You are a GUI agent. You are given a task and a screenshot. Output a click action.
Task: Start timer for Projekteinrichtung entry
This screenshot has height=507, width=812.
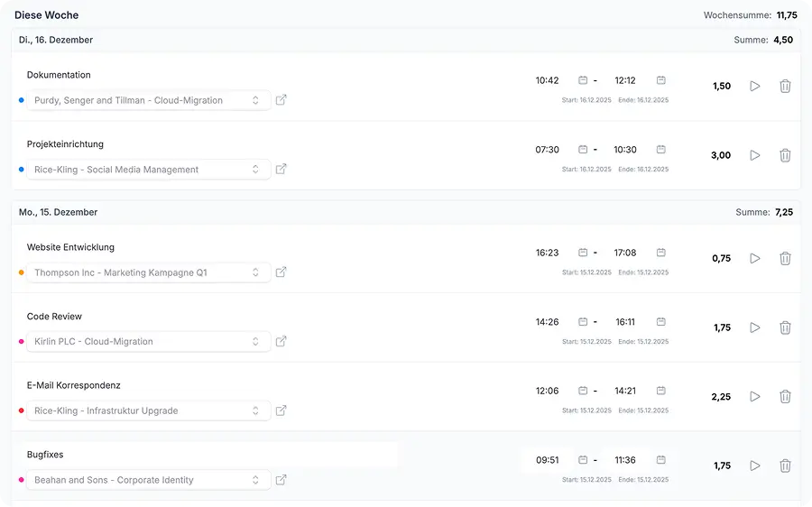[x=755, y=155]
